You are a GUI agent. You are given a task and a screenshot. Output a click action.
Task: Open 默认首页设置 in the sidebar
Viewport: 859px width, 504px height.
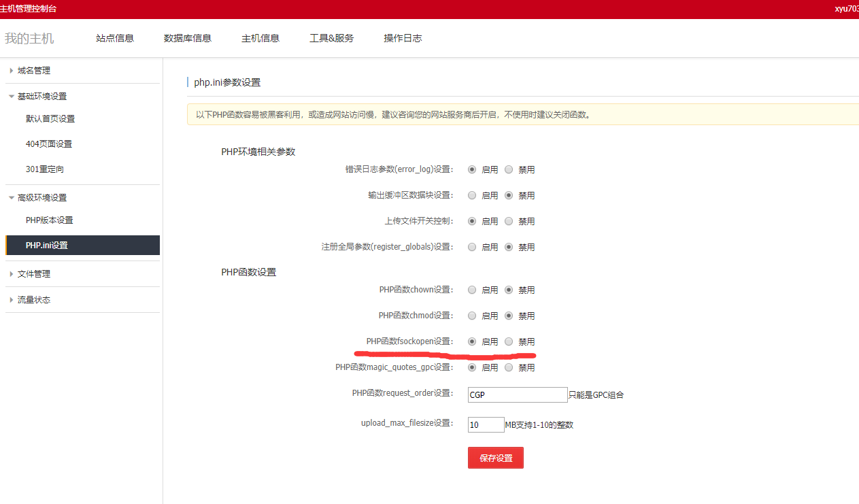pos(50,119)
